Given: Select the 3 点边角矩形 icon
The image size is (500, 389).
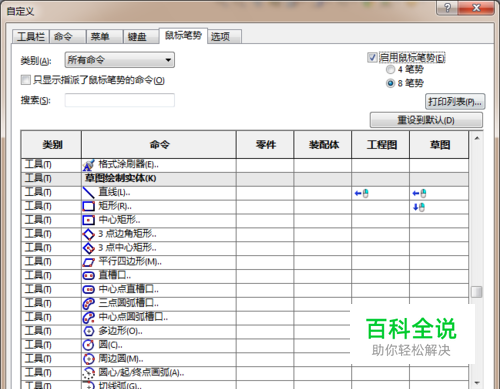Looking at the screenshot, I should [88, 234].
